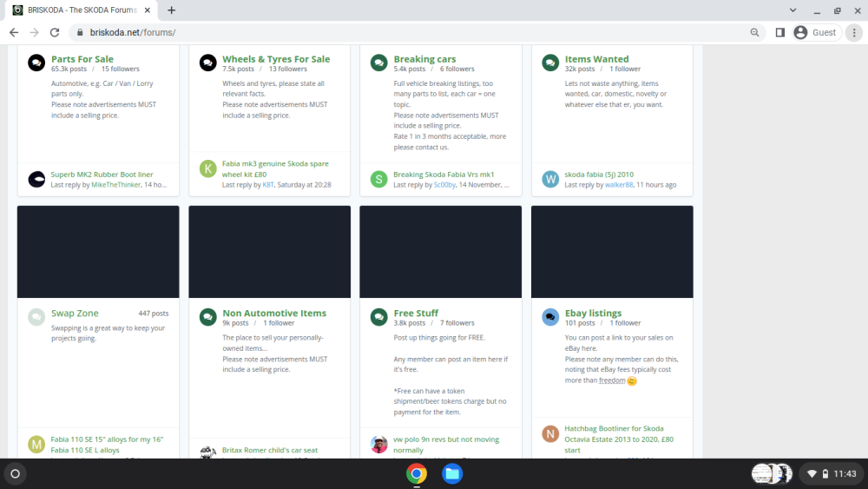
Task: Open a new browser tab
Action: tap(172, 10)
